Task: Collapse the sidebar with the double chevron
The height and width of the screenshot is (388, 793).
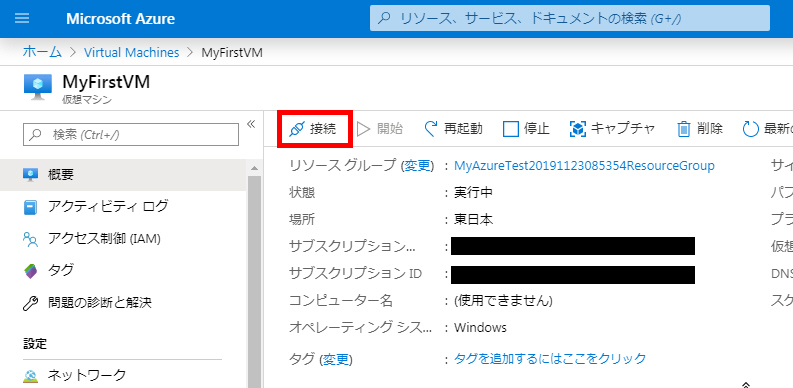Action: pyautogui.click(x=251, y=124)
